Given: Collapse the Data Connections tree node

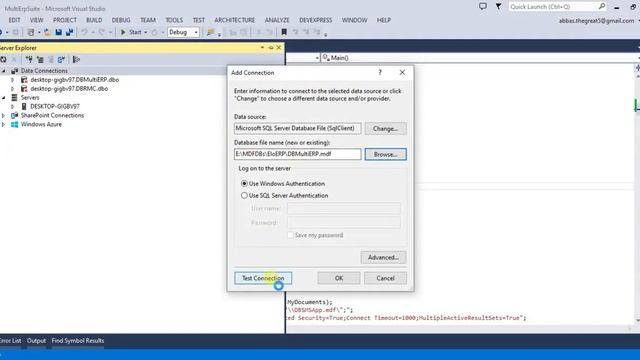Looking at the screenshot, I should [x=4, y=71].
